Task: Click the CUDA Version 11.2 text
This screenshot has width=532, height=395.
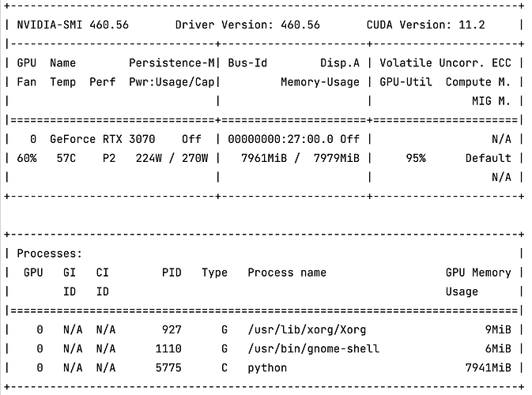Action: [x=431, y=24]
